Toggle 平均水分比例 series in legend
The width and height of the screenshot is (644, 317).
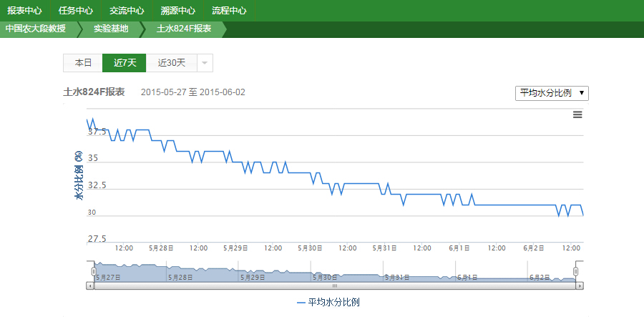click(328, 303)
